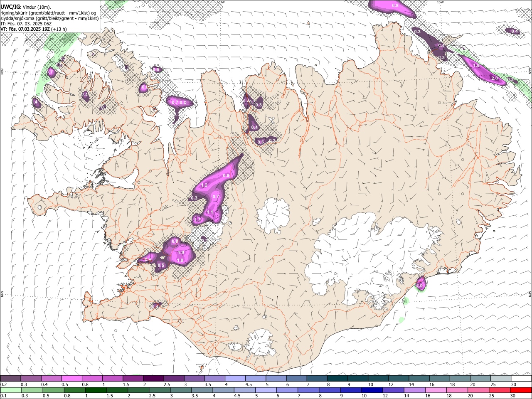Click the 2.0 precipitation value on the map

coord(495,78)
